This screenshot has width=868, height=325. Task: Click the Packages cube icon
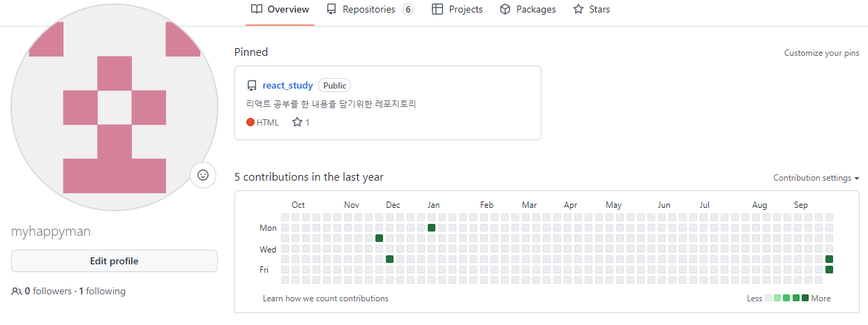(505, 9)
